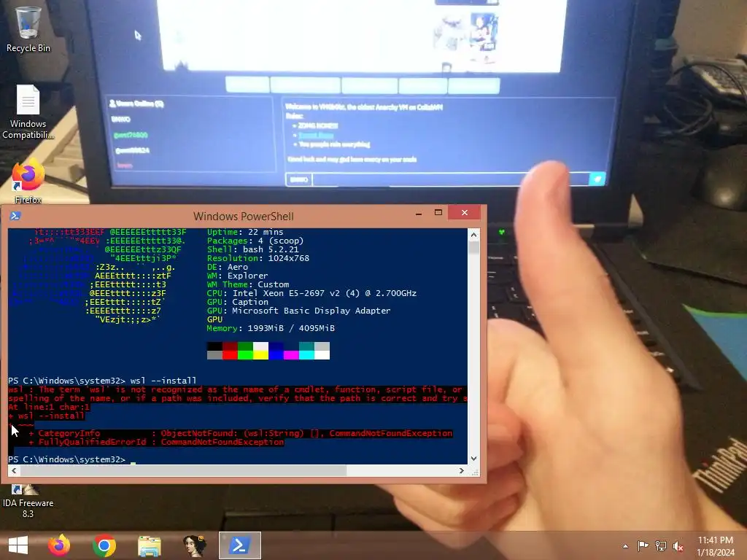Minimize the Windows PowerShell window

click(x=419, y=213)
